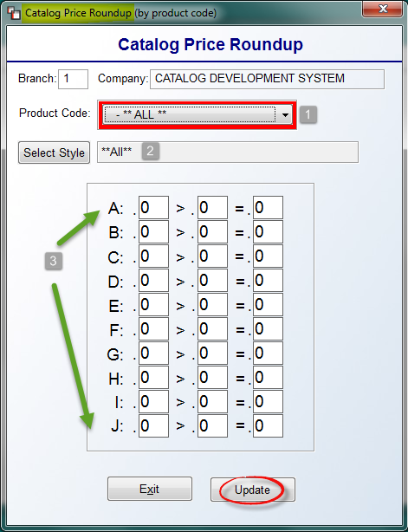The image size is (408, 532).
Task: Click row D result field after equals
Action: coord(268,280)
